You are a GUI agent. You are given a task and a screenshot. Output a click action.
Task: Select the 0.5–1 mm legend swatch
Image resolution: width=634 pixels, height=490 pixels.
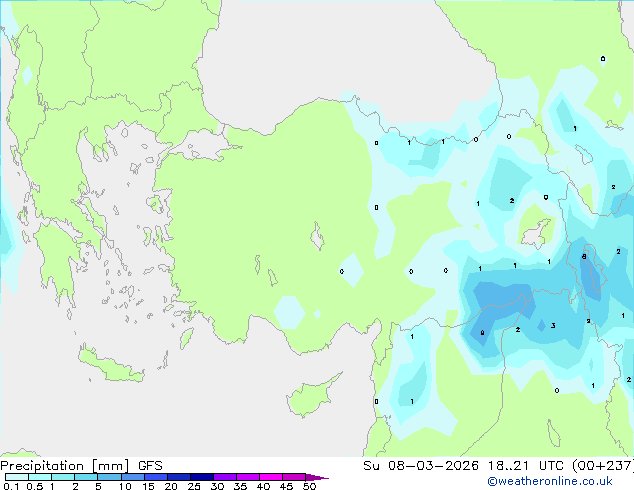[40, 477]
